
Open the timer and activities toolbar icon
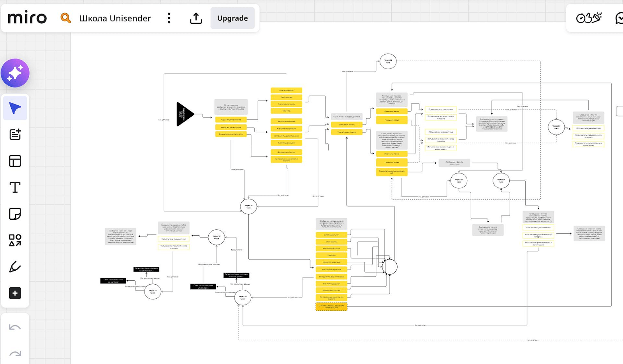588,18
